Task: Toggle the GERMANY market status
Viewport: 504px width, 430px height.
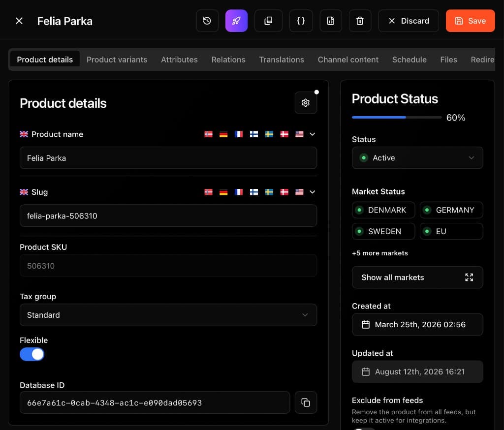Action: click(x=451, y=210)
